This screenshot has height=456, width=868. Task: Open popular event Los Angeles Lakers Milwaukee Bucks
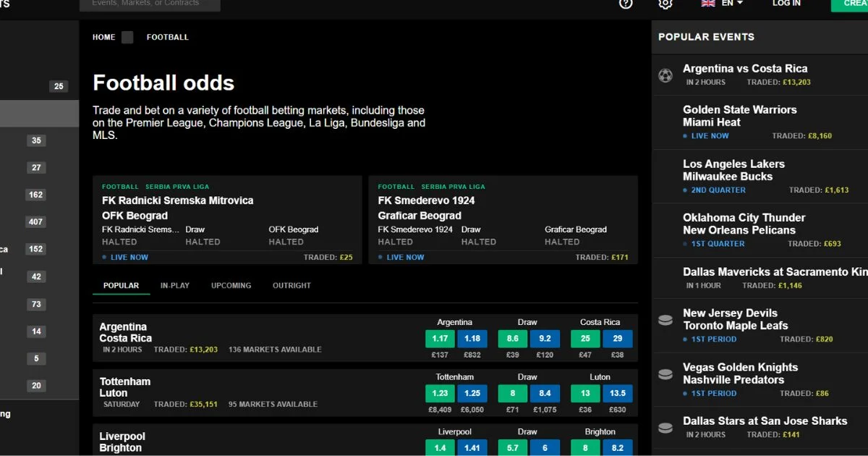click(x=733, y=170)
